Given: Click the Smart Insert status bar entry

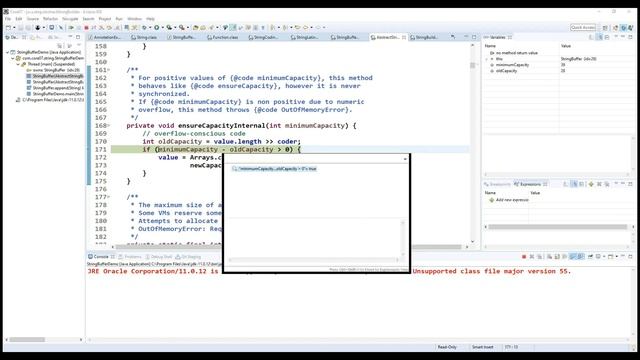Looking at the screenshot, I should click(x=482, y=347).
